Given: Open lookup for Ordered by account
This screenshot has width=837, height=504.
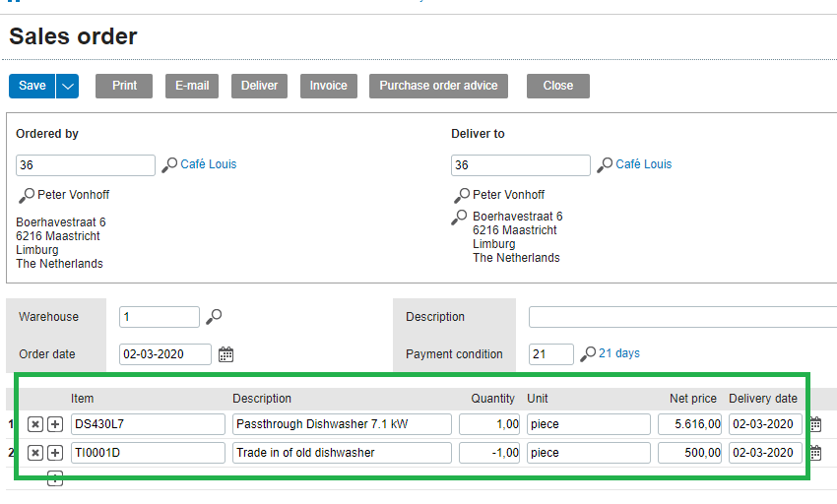Looking at the screenshot, I should 169,165.
